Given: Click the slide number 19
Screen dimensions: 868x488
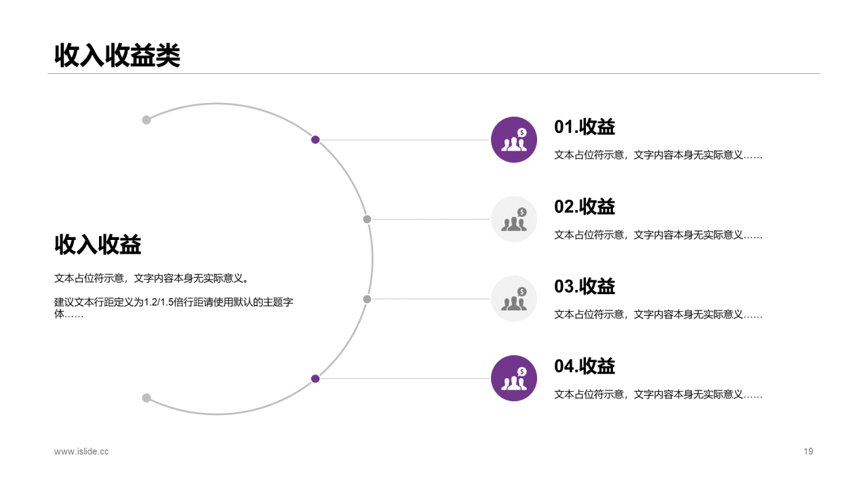Looking at the screenshot, I should (x=808, y=451).
